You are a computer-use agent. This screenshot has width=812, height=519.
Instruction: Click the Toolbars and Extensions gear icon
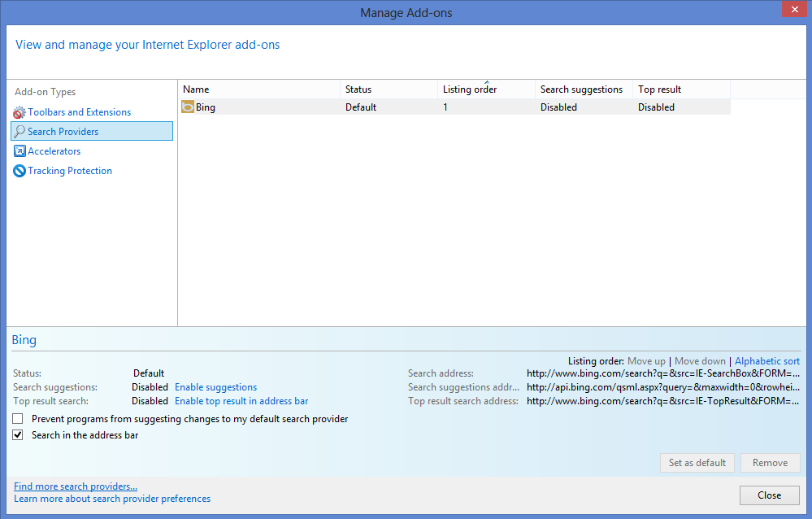[x=20, y=112]
